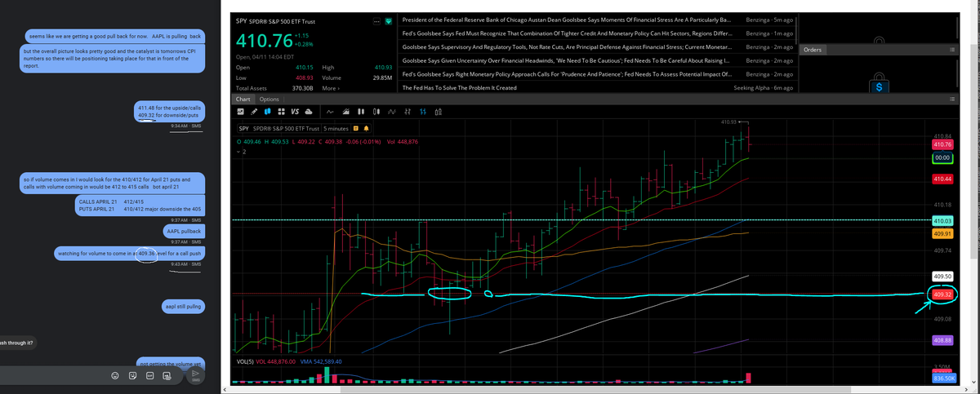Viewport: 980px width, 394px height.
Task: Click the left arrow on chart scrollbar
Action: [x=225, y=389]
